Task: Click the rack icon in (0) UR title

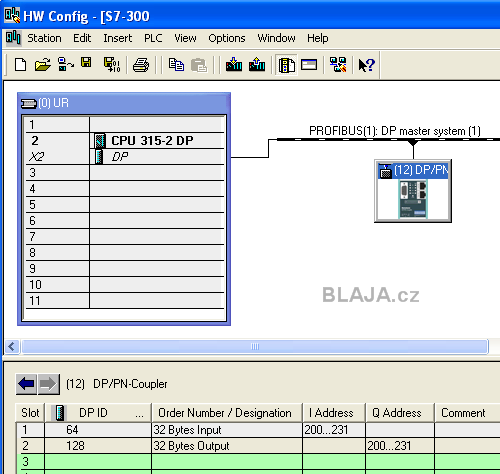Action: point(29,103)
